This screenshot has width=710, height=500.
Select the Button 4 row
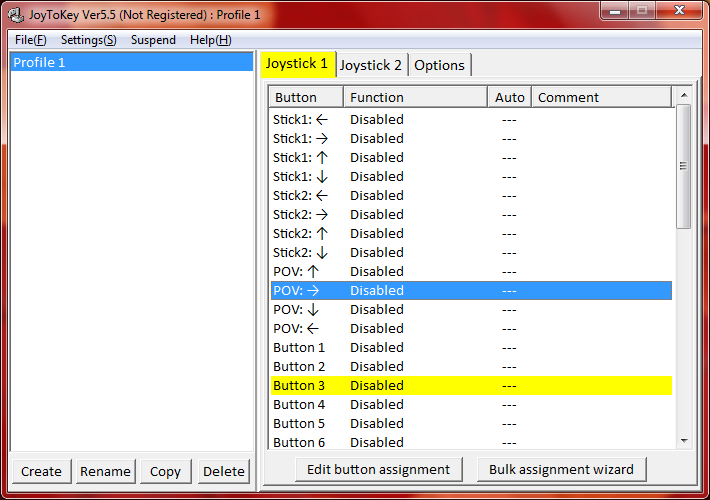pyautogui.click(x=471, y=405)
